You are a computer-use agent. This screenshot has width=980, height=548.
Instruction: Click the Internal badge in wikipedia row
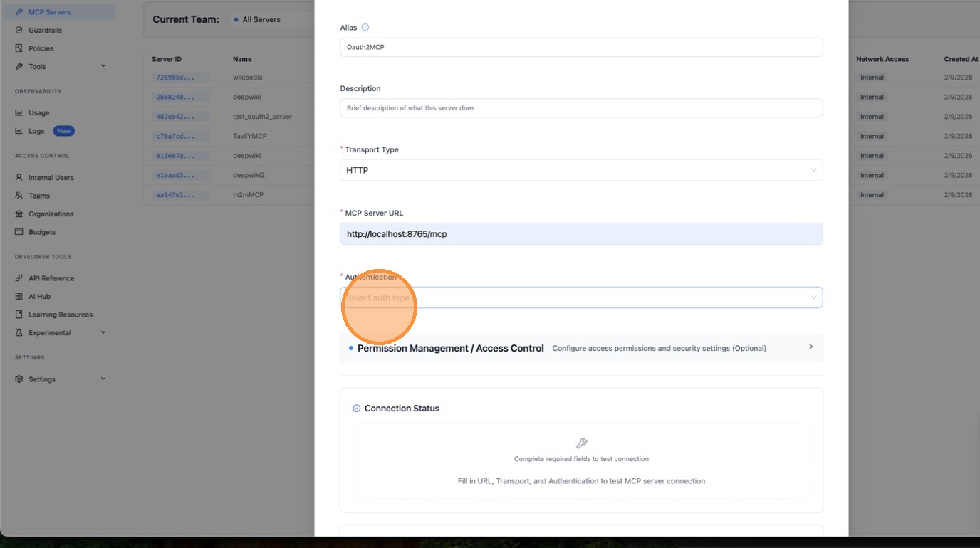(x=872, y=78)
